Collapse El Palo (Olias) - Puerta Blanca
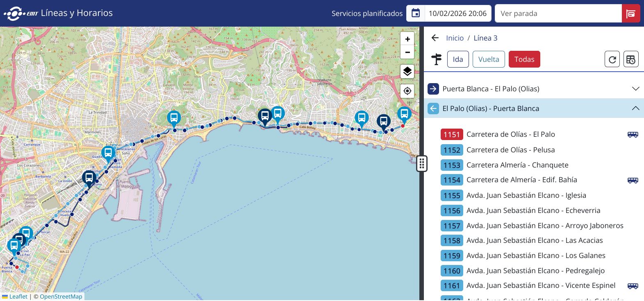 point(533,109)
